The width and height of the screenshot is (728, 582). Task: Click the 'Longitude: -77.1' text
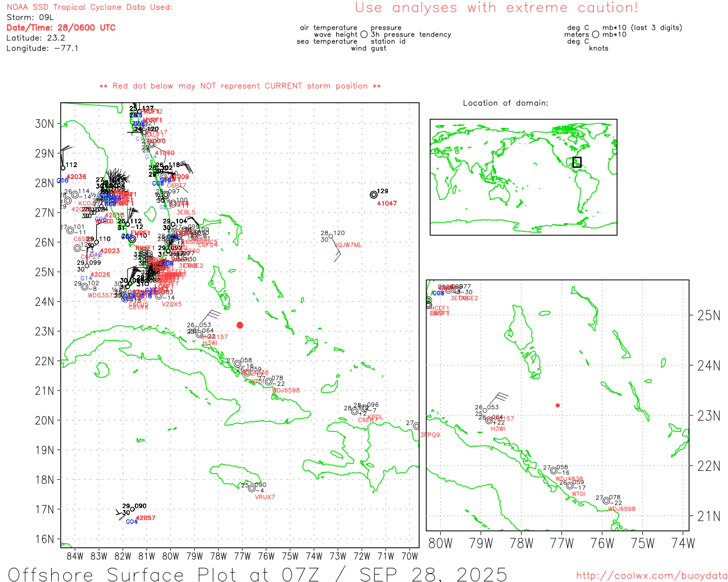tap(43, 48)
